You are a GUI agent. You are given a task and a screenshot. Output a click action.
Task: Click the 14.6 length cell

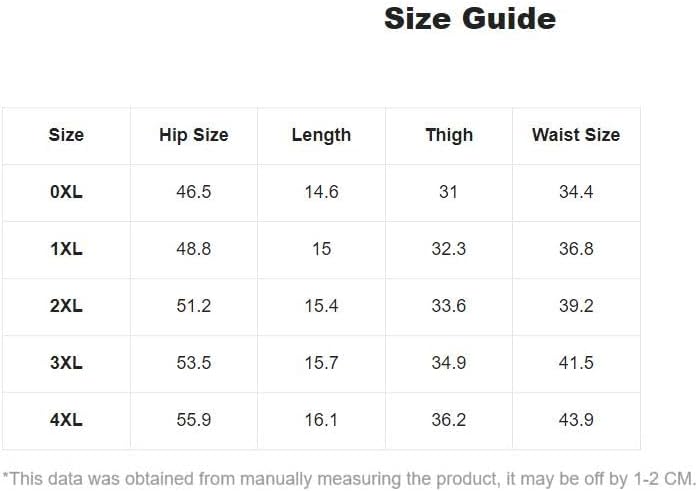pos(321,192)
